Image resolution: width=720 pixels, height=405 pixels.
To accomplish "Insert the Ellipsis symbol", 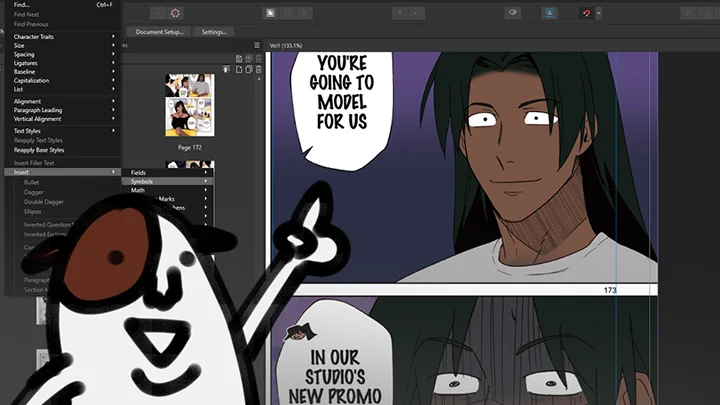I will [x=33, y=211].
